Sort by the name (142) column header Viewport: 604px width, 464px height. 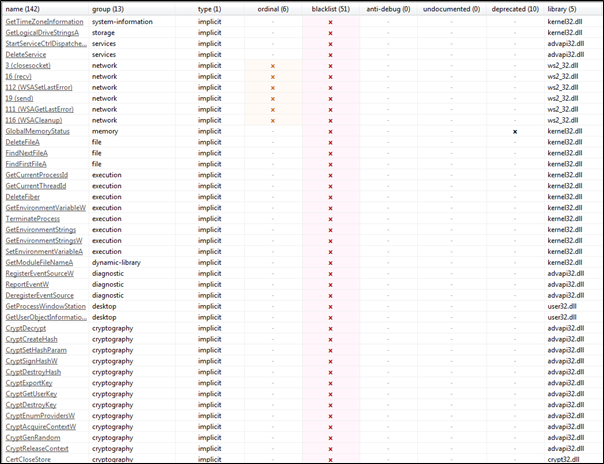tap(22, 9)
